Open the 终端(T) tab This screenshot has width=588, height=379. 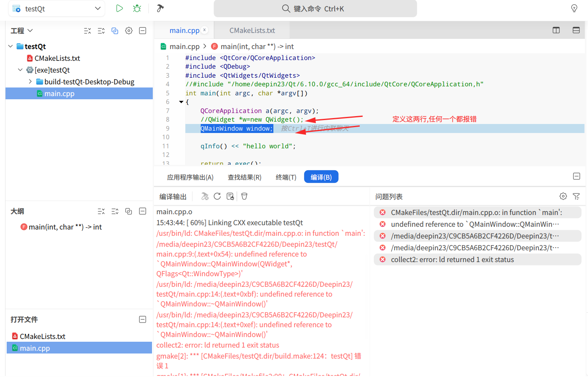coord(286,177)
